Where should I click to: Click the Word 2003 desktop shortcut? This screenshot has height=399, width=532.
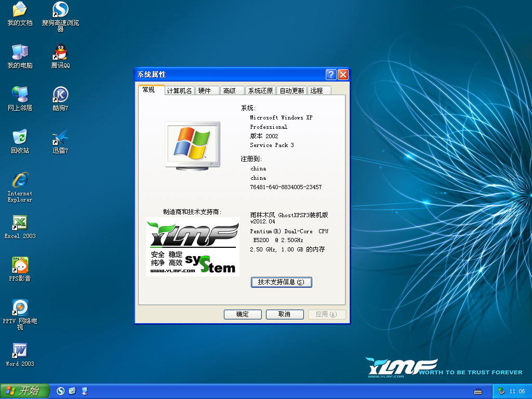click(20, 351)
